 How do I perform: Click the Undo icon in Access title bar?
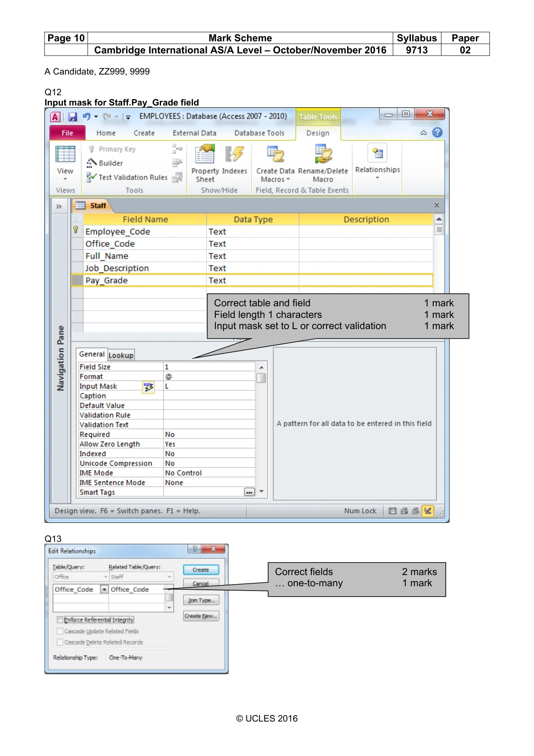(87, 116)
